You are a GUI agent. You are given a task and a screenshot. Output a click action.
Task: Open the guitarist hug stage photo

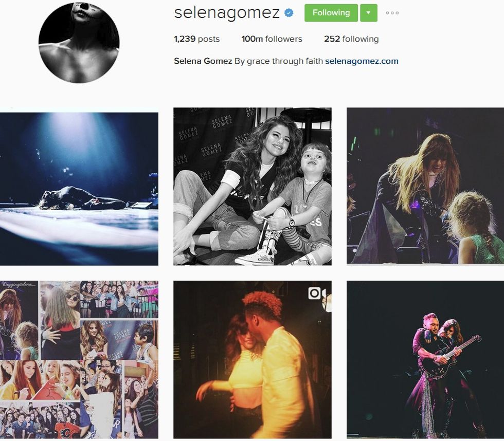[425, 359]
